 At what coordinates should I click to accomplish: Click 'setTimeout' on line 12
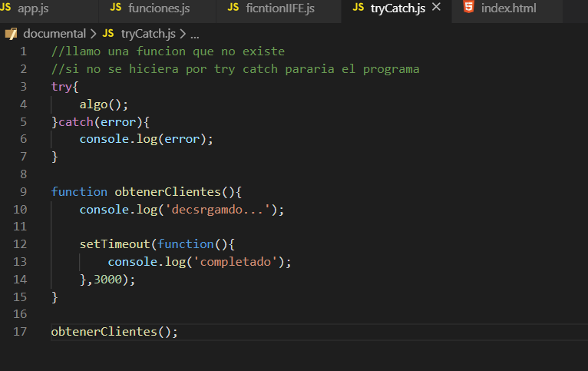pyautogui.click(x=114, y=244)
